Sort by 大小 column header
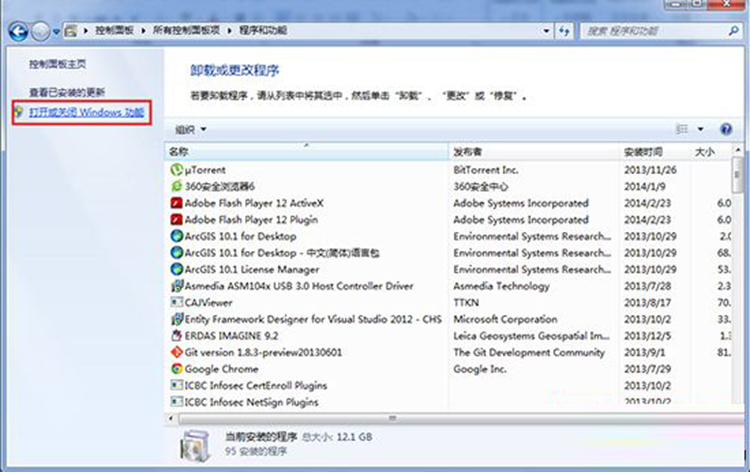The width and height of the screenshot is (750, 475). pyautogui.click(x=710, y=152)
